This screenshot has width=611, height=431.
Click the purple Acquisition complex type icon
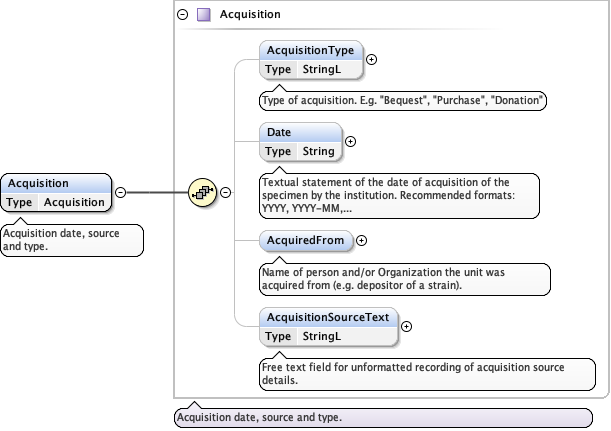[203, 15]
